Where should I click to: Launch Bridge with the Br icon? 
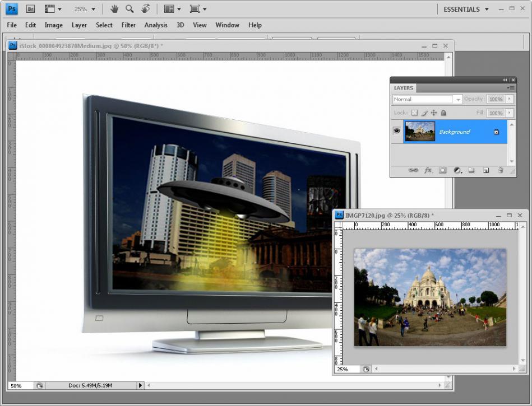pos(30,9)
